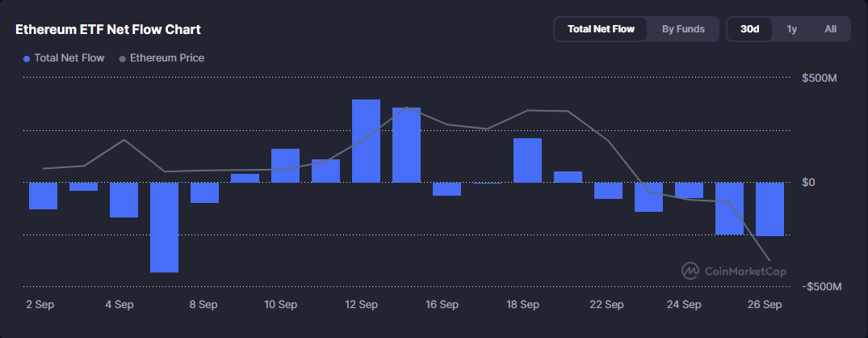The width and height of the screenshot is (868, 338).
Task: Click the blue Total Net Flow legend dot
Action: pos(27,58)
